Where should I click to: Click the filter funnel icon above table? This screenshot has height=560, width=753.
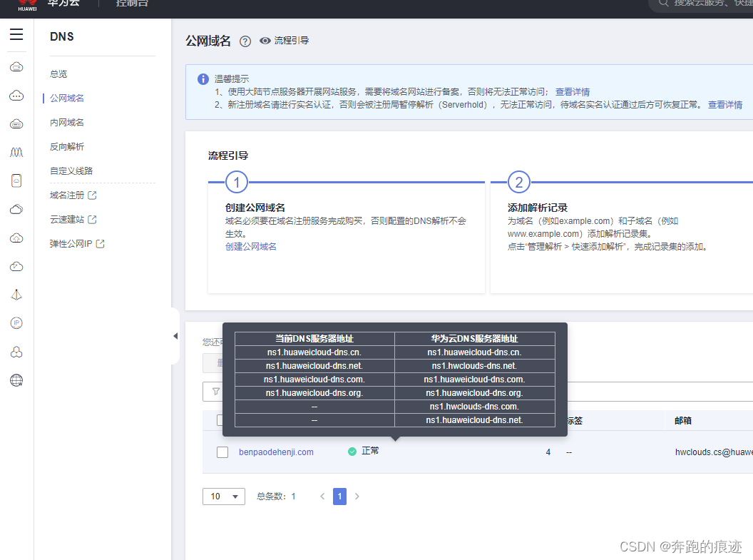tap(216, 392)
